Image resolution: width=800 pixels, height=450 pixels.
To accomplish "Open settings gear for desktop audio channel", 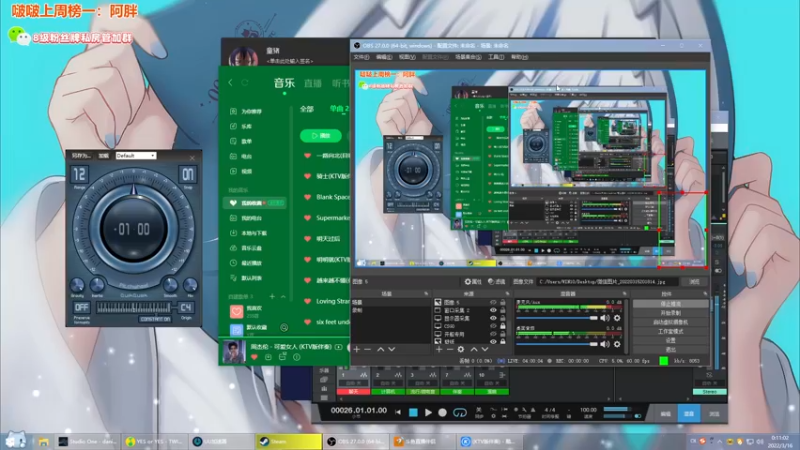I will 617,344.
